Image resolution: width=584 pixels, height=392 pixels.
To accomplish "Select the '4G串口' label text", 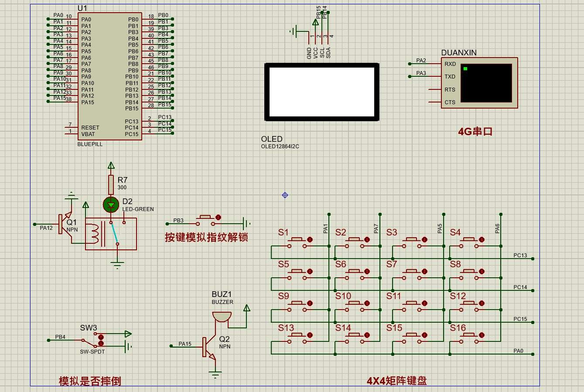I will pyautogui.click(x=475, y=131).
